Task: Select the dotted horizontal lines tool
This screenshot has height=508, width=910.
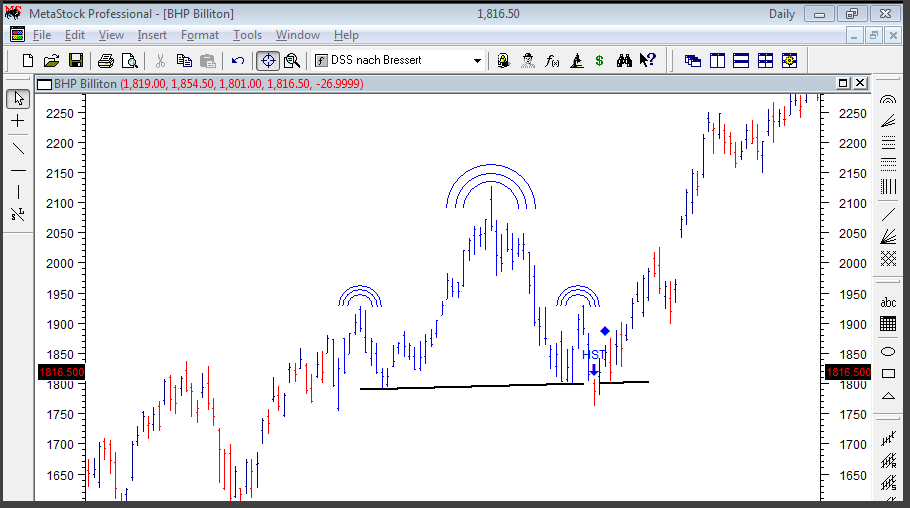Action: [x=888, y=165]
